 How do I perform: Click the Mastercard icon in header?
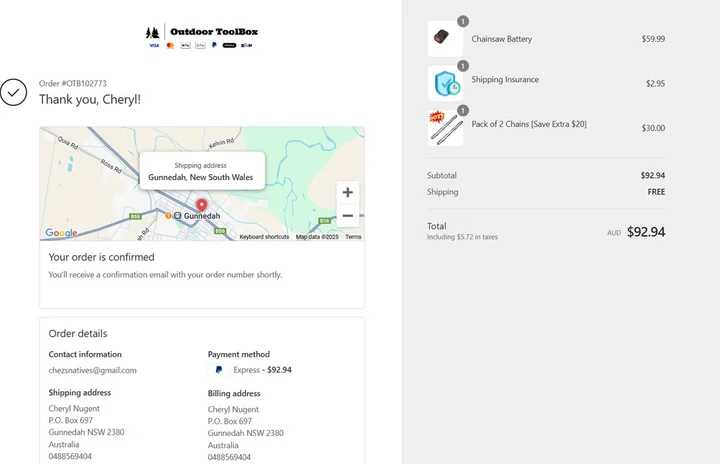(170, 46)
